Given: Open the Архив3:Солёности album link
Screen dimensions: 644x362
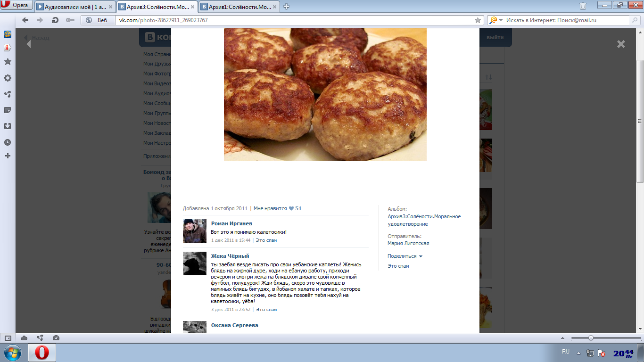Looking at the screenshot, I should (424, 220).
